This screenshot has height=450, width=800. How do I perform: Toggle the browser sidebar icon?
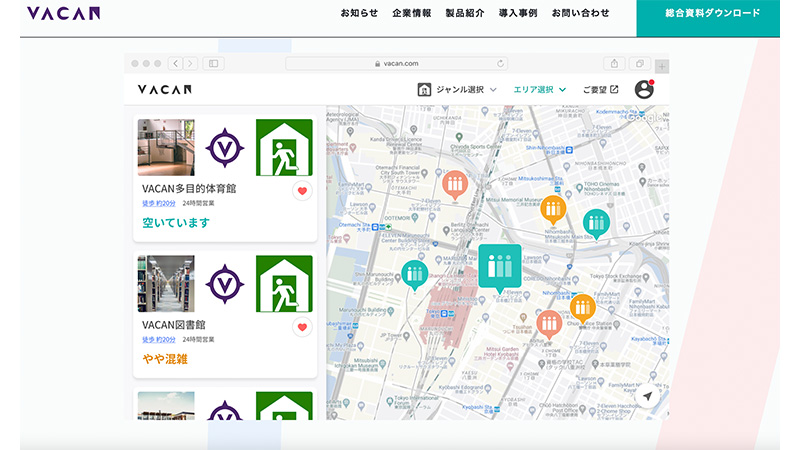(214, 63)
